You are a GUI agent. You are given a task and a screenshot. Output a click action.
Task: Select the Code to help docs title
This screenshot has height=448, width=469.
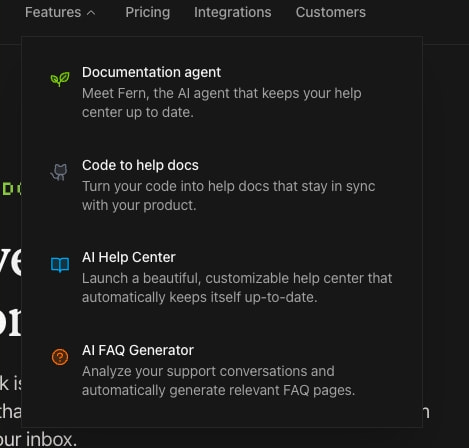tap(140, 165)
